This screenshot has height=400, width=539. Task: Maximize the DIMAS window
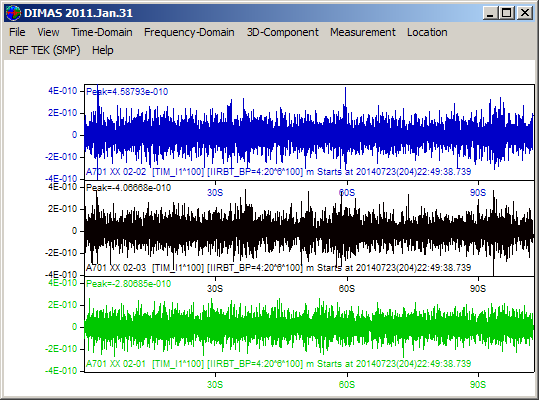tap(507, 13)
